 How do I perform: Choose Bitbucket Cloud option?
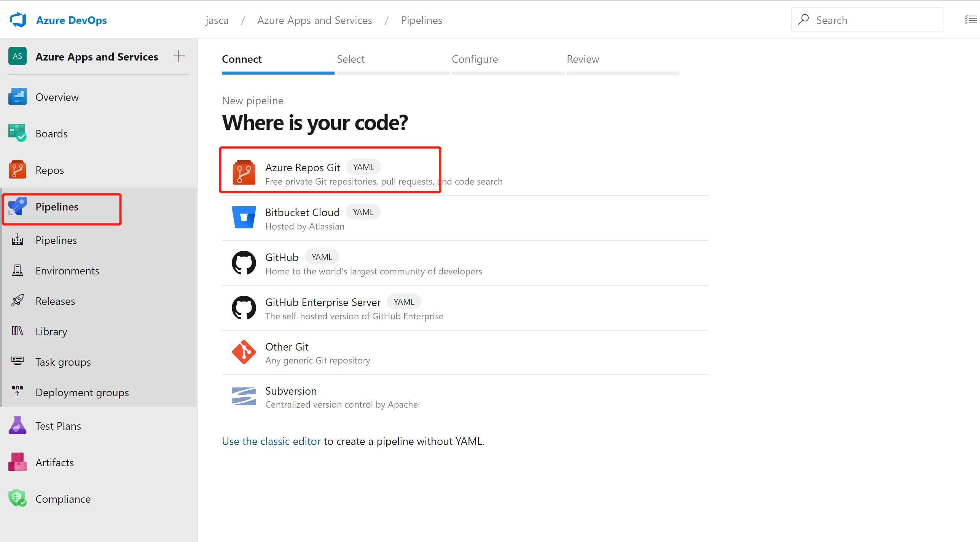465,218
